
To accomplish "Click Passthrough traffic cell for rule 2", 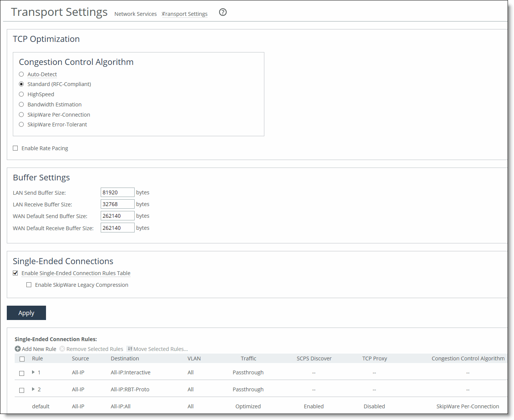I will click(248, 389).
